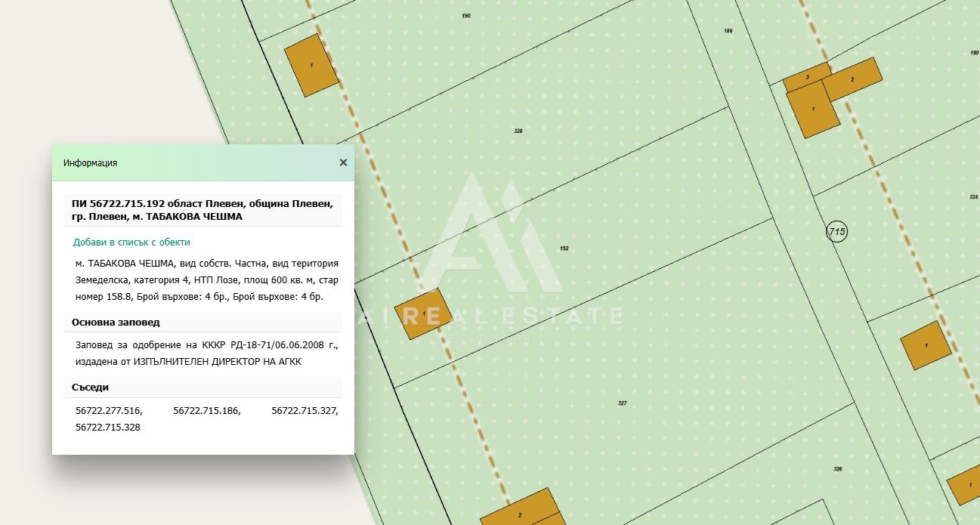Click the circled 715 district marker
980x525 pixels.
[836, 232]
